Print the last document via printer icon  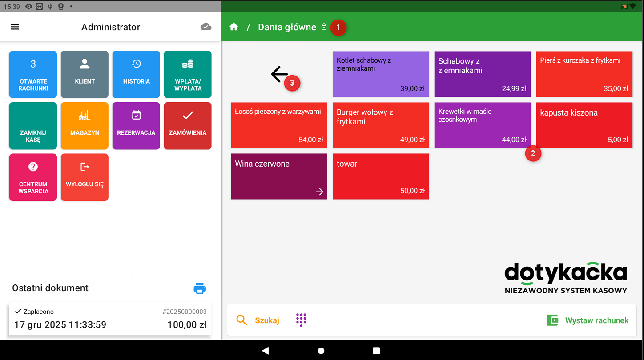point(200,288)
